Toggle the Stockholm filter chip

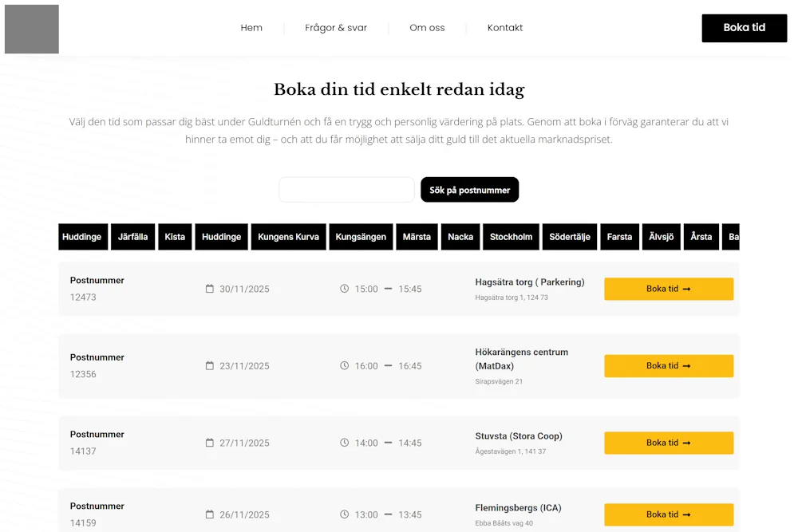pyautogui.click(x=511, y=237)
